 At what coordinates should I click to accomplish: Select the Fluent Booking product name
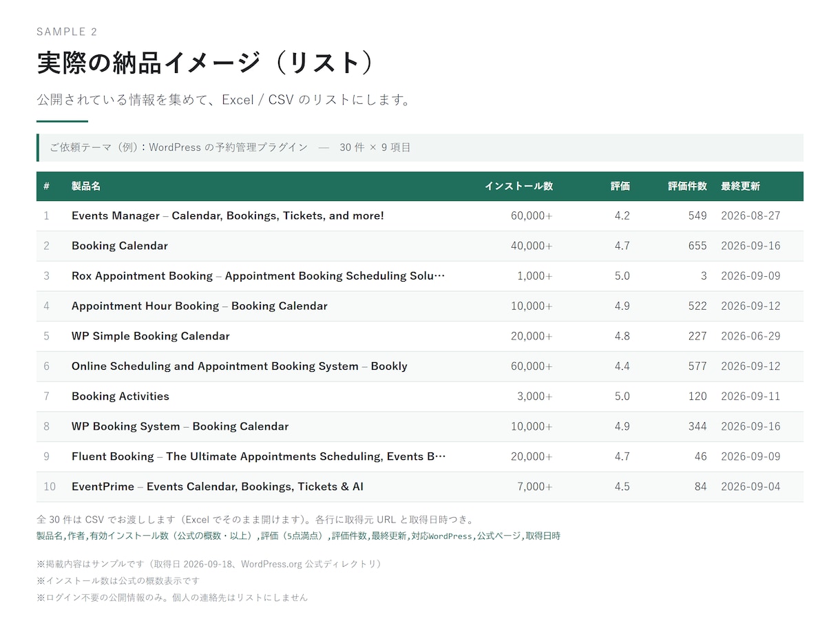point(259,456)
